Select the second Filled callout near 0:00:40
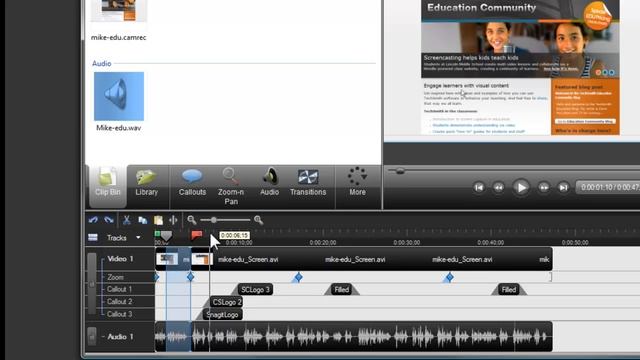The height and width of the screenshot is (360, 640). tap(509, 290)
